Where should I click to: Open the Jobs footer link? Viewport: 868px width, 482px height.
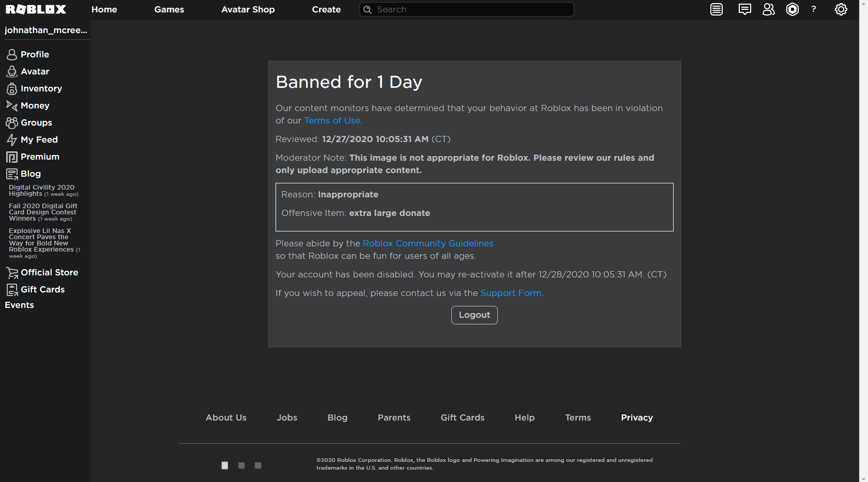coord(287,417)
